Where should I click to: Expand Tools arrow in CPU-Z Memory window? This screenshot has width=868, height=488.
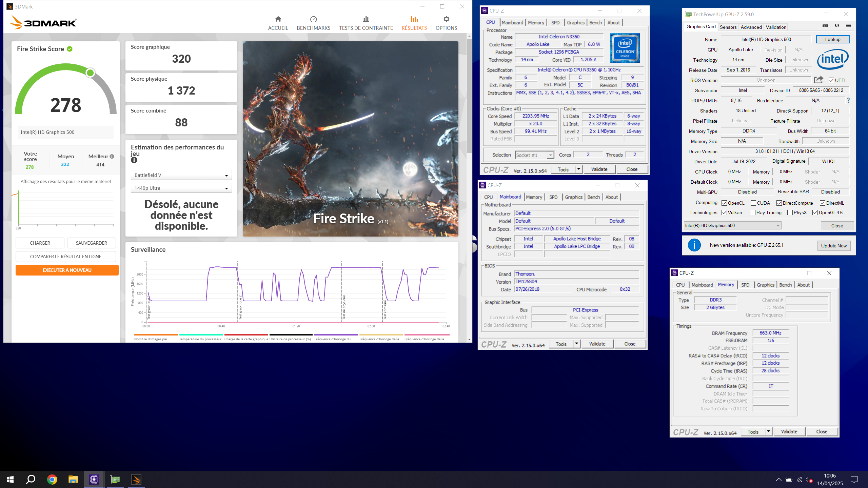pyautogui.click(x=769, y=431)
